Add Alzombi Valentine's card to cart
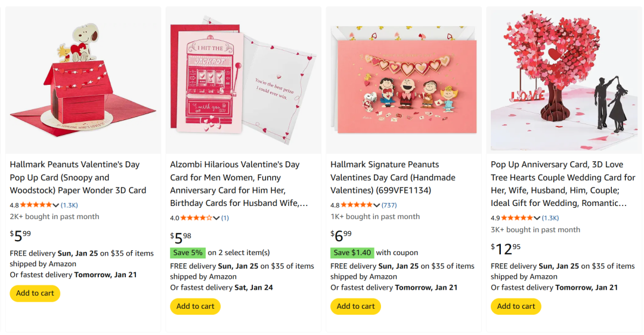Image resolution: width=644 pixels, height=335 pixels. 195,306
